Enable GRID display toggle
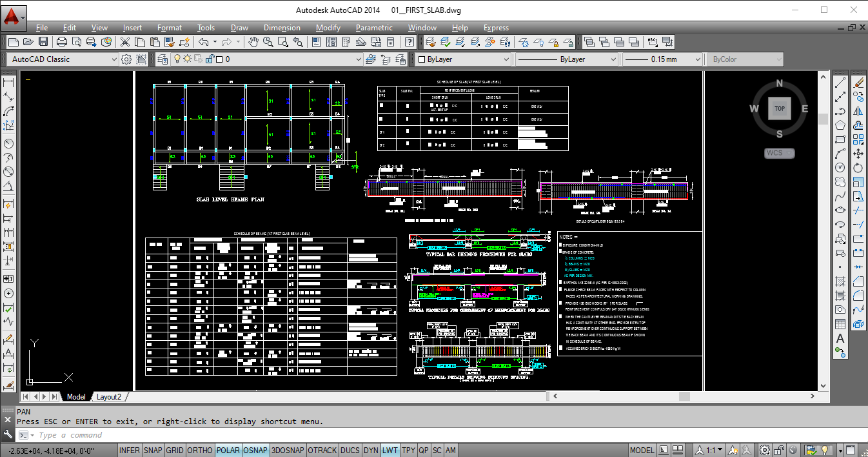Viewport: 868px width, 457px height. pyautogui.click(x=175, y=451)
